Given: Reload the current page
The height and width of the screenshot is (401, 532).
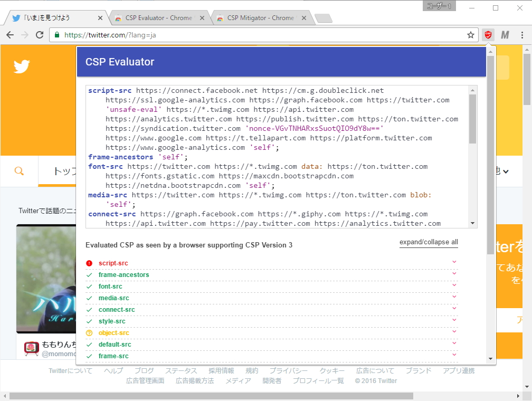Looking at the screenshot, I should pos(40,35).
